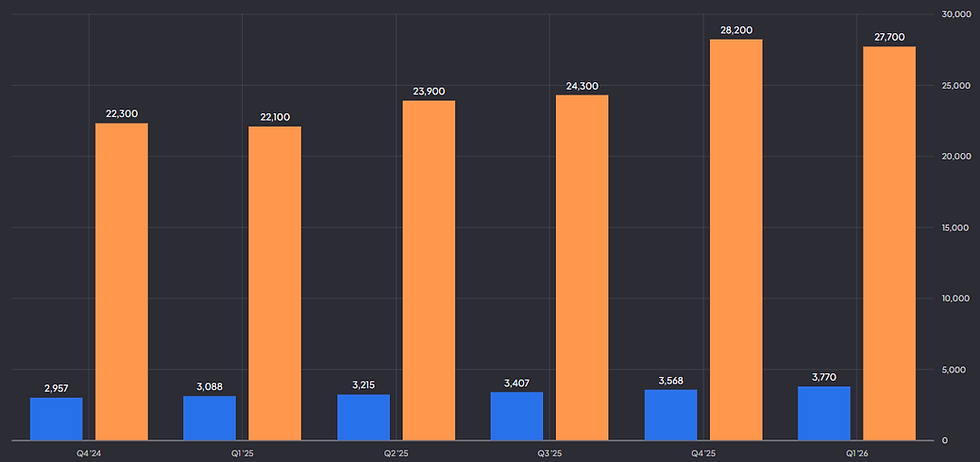Click the 28,200 value label
This screenshot has width=980, height=462.
pyautogui.click(x=736, y=30)
